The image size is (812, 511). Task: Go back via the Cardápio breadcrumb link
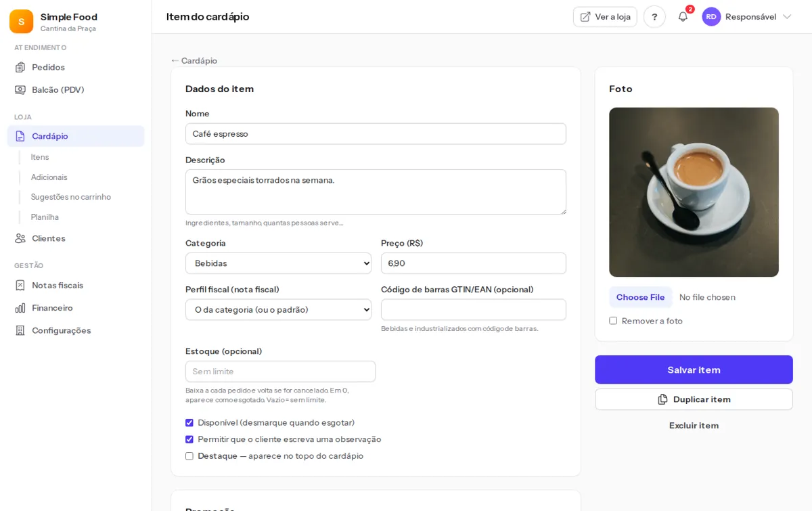(194, 60)
